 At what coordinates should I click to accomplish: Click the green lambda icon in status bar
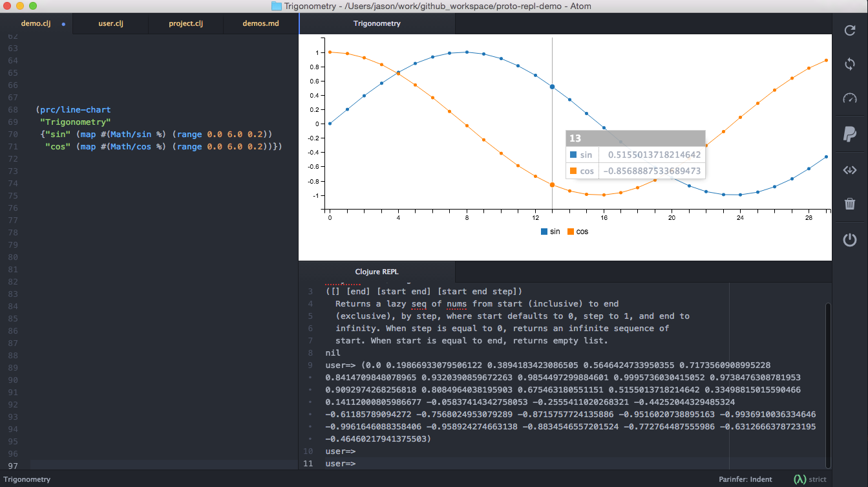799,479
